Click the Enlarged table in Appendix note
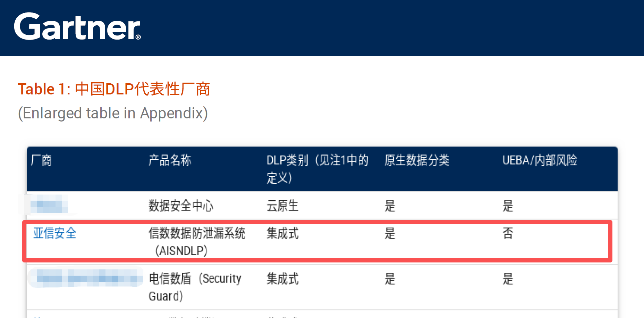Viewport: 644px width, 318px height. [x=113, y=114]
